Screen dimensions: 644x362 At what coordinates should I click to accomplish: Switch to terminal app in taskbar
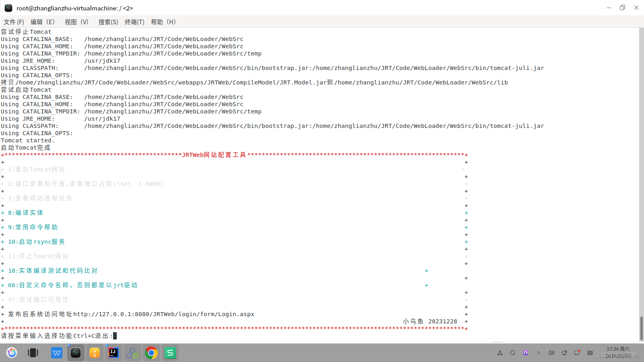[x=76, y=353]
